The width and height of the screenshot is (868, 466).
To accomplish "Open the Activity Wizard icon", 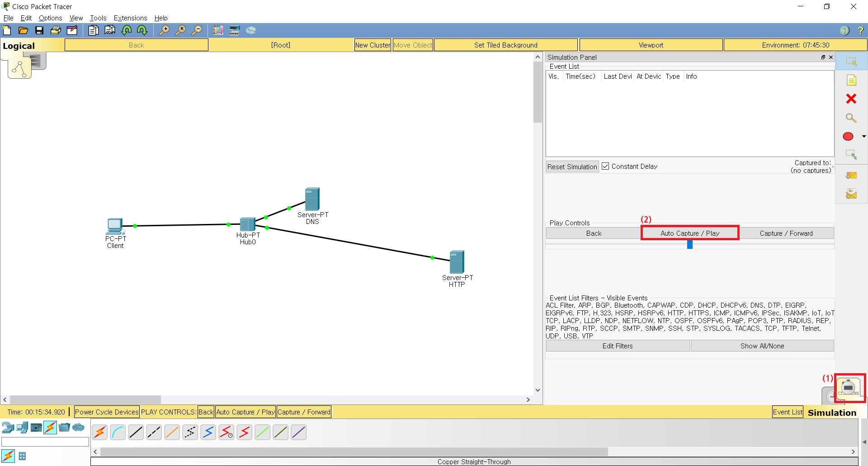I will 72,30.
